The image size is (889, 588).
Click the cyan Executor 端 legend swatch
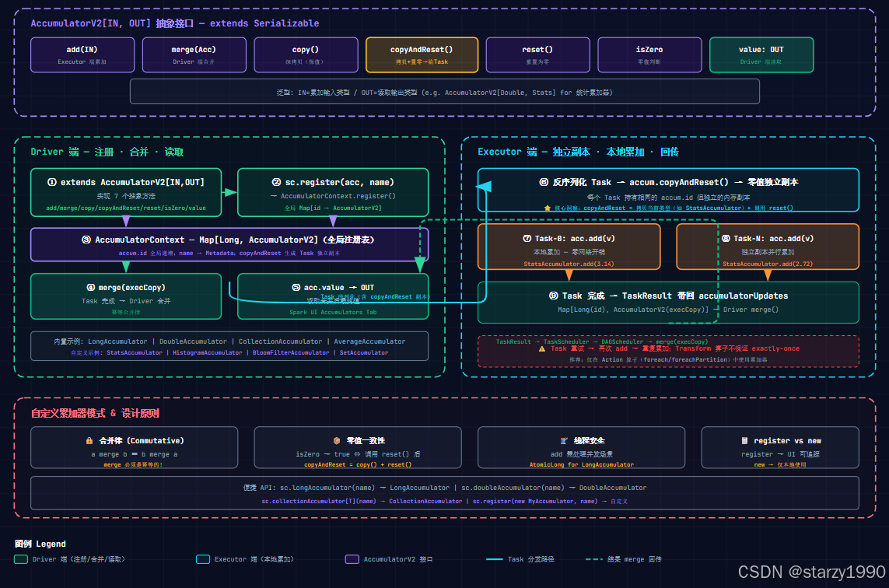(203, 559)
